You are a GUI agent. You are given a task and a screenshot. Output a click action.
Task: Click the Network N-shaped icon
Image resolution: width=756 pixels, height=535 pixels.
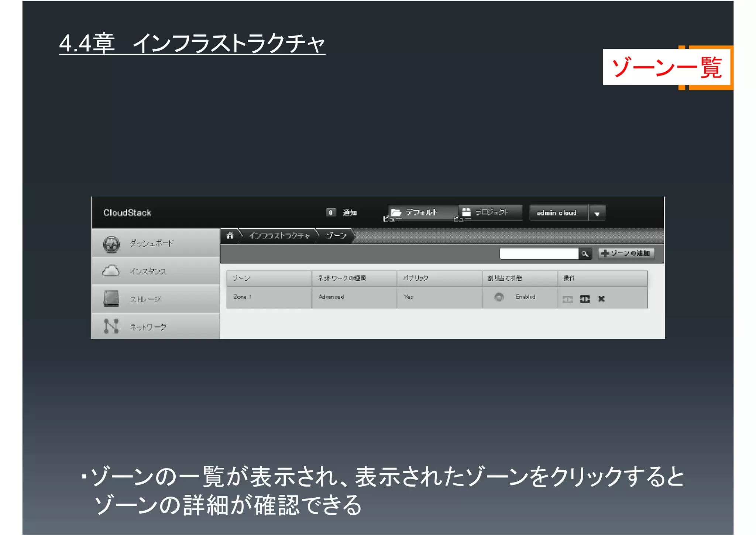[x=111, y=326]
